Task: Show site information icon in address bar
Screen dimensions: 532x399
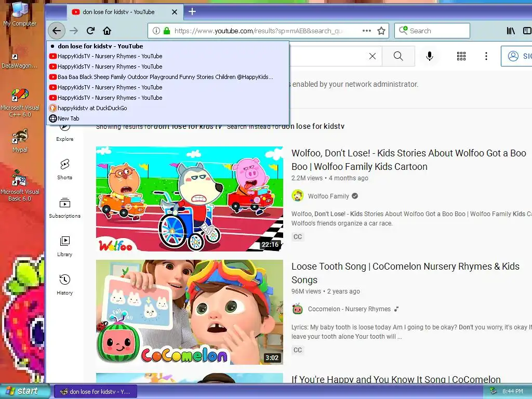Action: coord(156,31)
